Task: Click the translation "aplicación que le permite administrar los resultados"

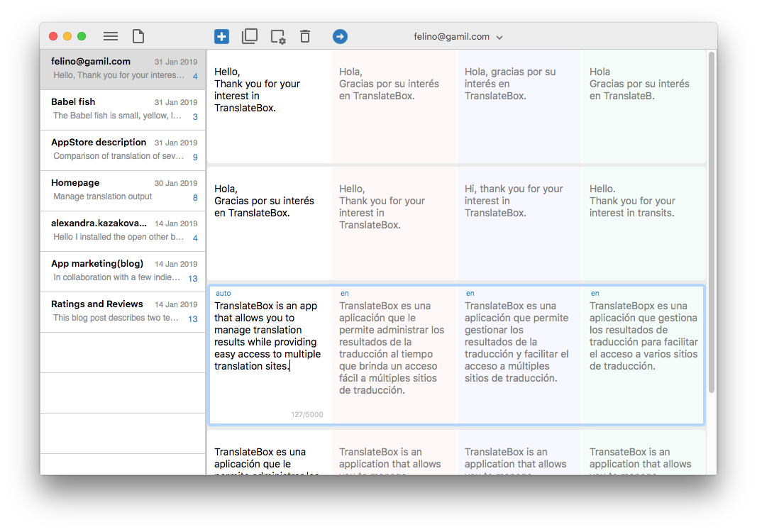Action: point(392,348)
